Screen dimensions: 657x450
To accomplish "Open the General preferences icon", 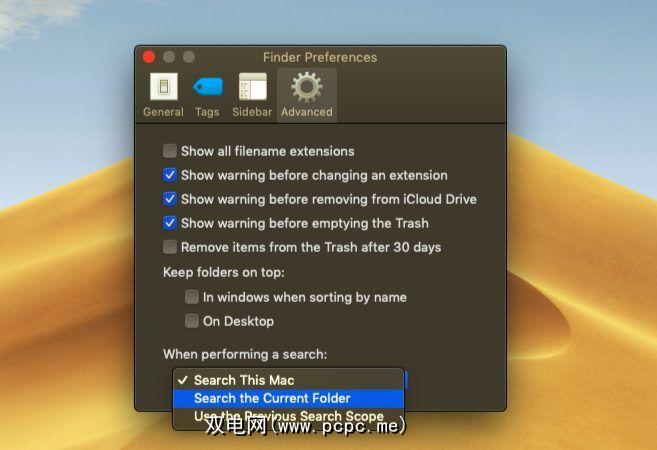I will pos(164,87).
